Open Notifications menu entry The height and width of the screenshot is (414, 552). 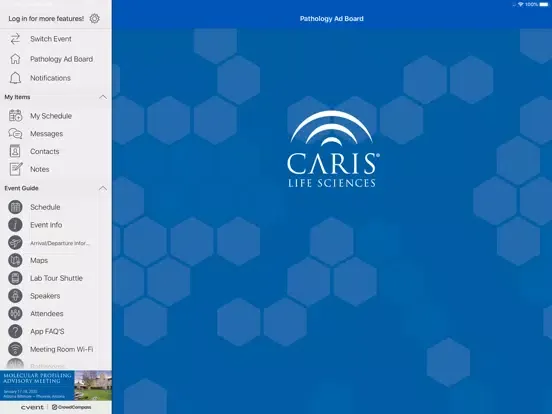(50, 78)
